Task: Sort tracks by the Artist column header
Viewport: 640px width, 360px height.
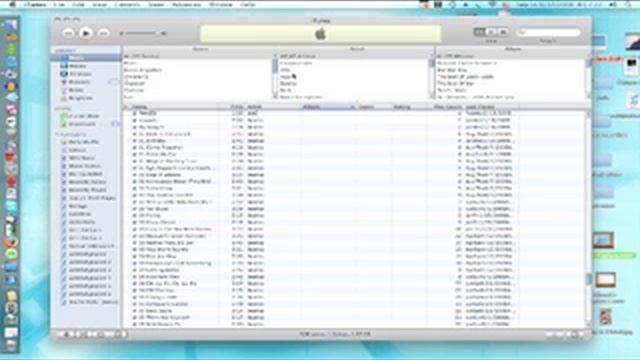Action: tap(273, 107)
